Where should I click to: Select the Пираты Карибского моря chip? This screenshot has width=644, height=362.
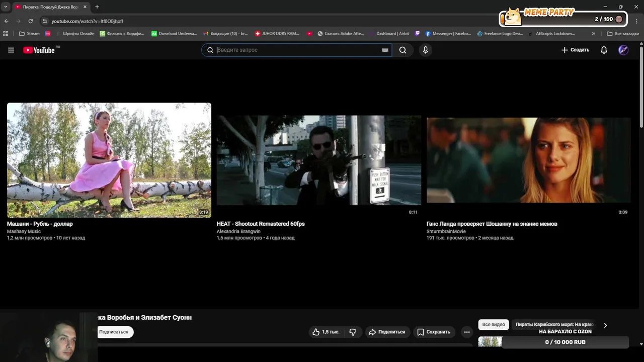pos(554,325)
